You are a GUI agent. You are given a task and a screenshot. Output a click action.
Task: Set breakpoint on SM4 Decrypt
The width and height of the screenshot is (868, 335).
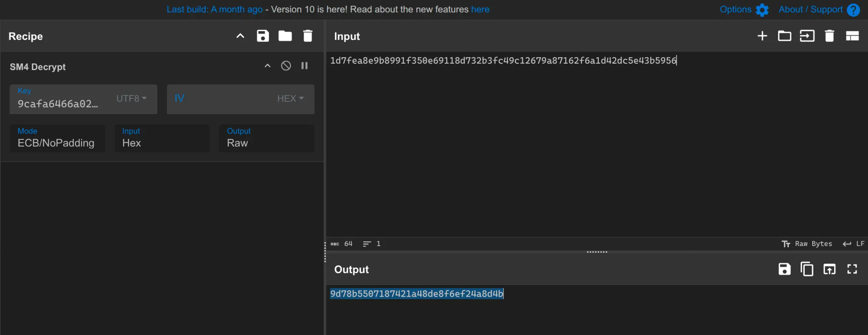pos(305,66)
